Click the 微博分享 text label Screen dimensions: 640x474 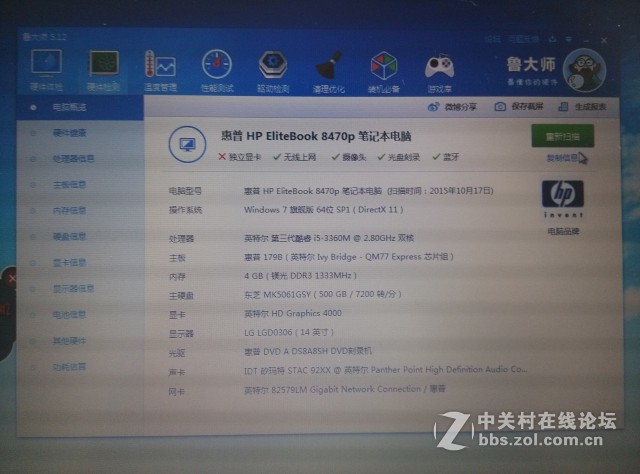(460, 107)
